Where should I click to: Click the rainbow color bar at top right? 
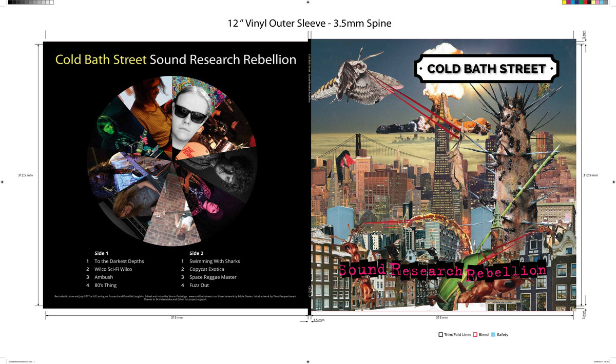click(x=585, y=3)
